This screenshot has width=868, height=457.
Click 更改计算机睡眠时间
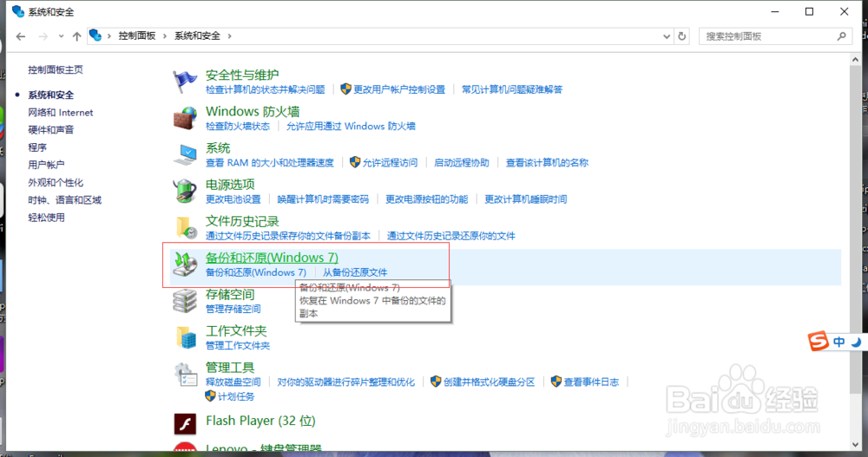tap(526, 199)
